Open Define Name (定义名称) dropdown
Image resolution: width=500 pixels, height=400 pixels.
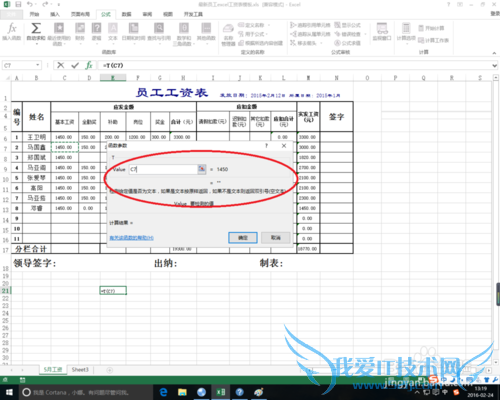tap(254, 25)
